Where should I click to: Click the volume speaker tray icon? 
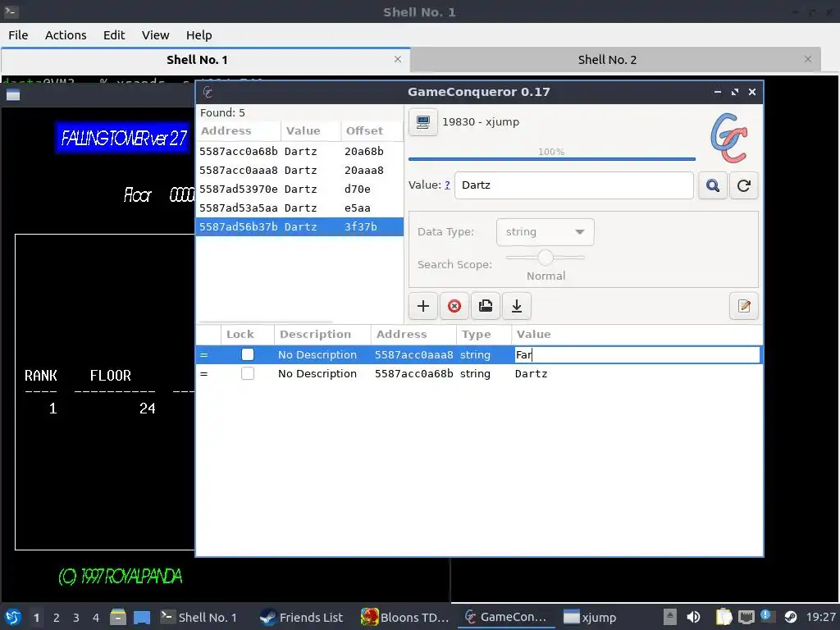coord(693,617)
